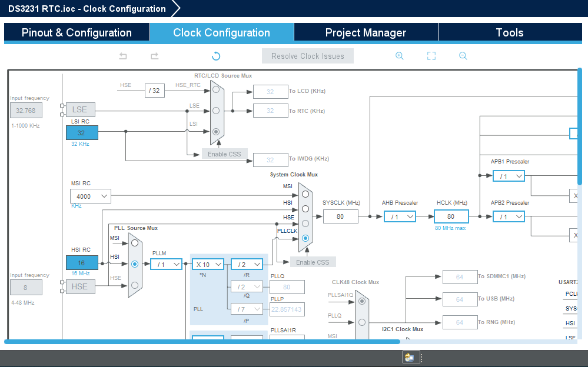The height and width of the screenshot is (367, 588).
Task: Click the Undo icon in the toolbar
Action: click(122, 56)
